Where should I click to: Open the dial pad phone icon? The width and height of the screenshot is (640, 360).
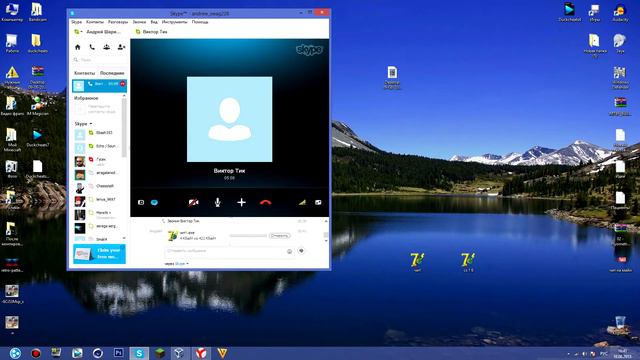92,47
